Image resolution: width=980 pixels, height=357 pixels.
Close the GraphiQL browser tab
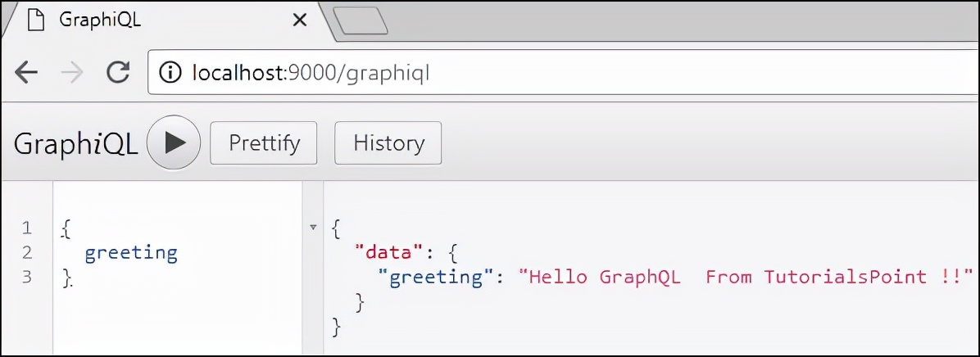[x=299, y=20]
